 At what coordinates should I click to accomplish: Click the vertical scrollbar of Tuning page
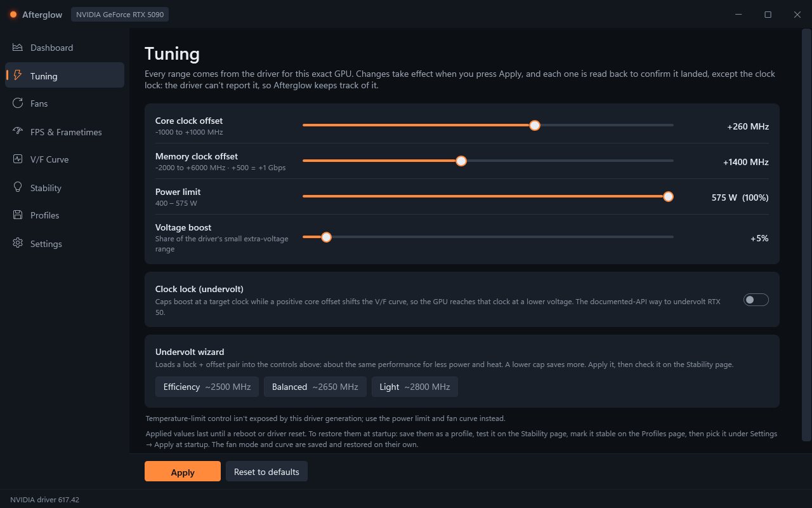point(807,235)
